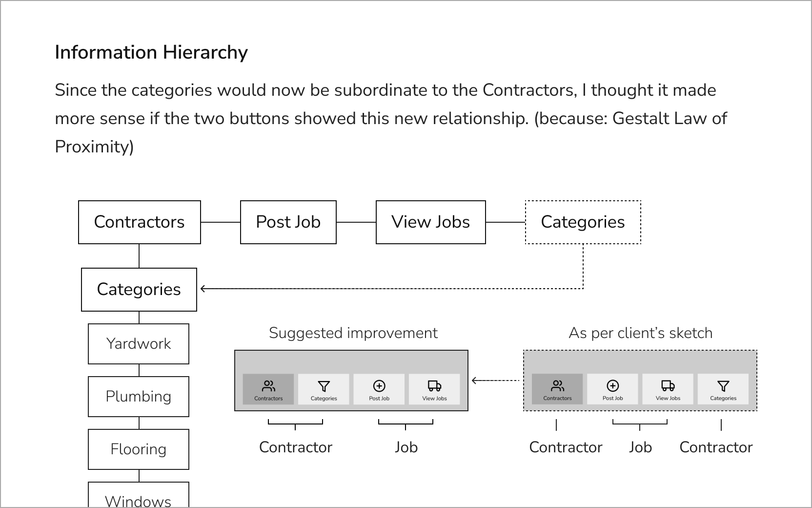Click the Suggested improvement label
812x508 pixels.
pyautogui.click(x=353, y=333)
